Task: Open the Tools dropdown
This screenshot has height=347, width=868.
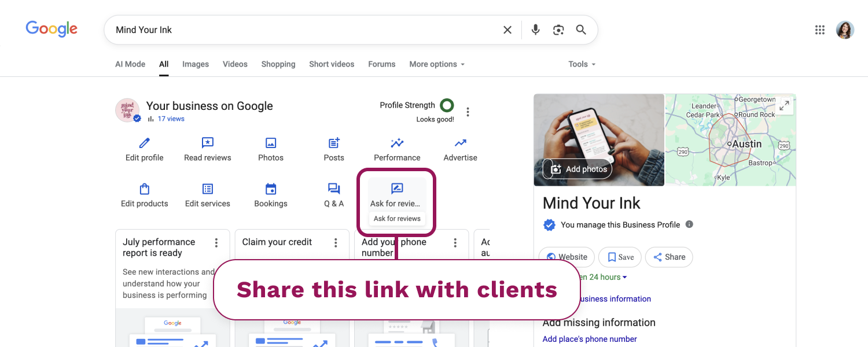Action: [582, 64]
